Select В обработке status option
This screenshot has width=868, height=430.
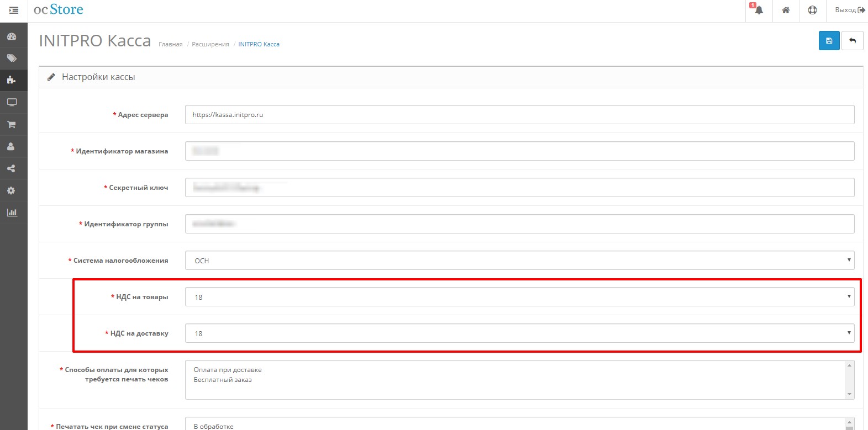pyautogui.click(x=214, y=426)
